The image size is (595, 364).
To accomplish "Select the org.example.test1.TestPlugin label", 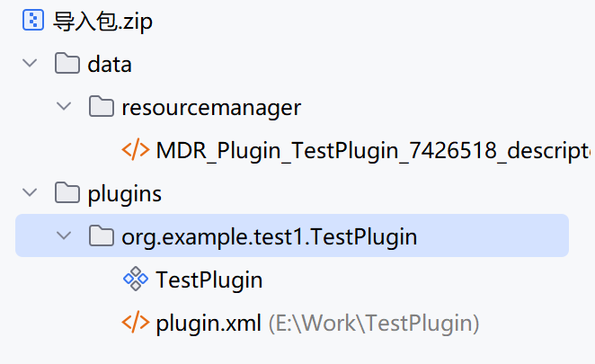I will coord(270,236).
